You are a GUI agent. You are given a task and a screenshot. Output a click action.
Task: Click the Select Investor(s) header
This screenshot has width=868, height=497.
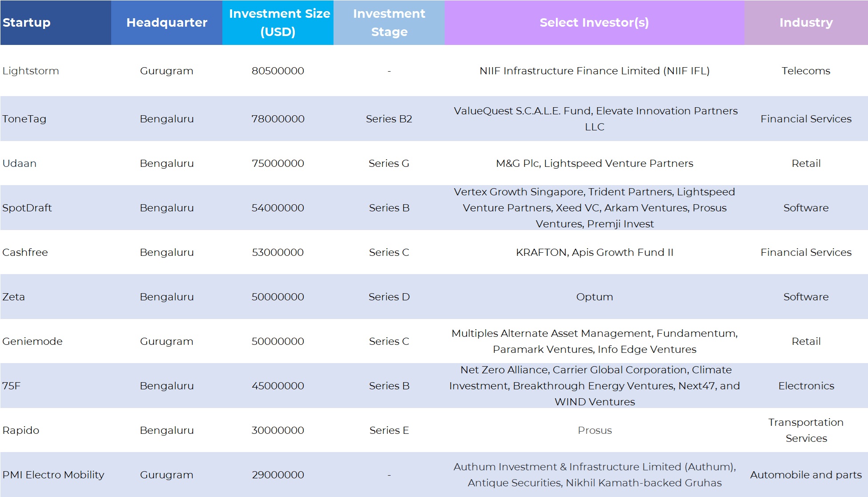coord(594,23)
